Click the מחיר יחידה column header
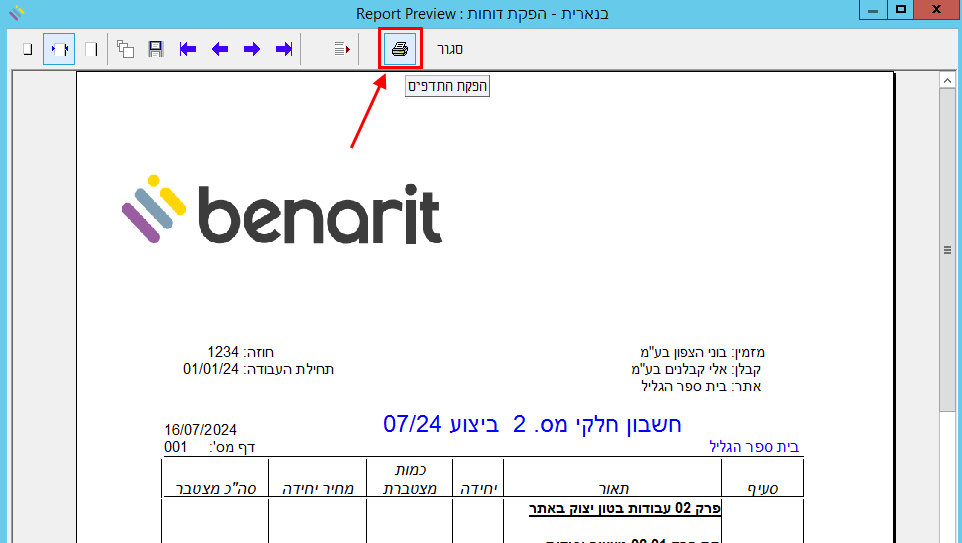 318,489
